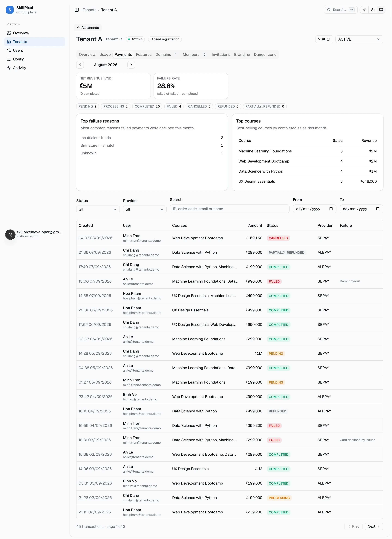Viewport: 392px width, 539px height.
Task: Click the Bank timeout failure text
Action: pyautogui.click(x=350, y=281)
